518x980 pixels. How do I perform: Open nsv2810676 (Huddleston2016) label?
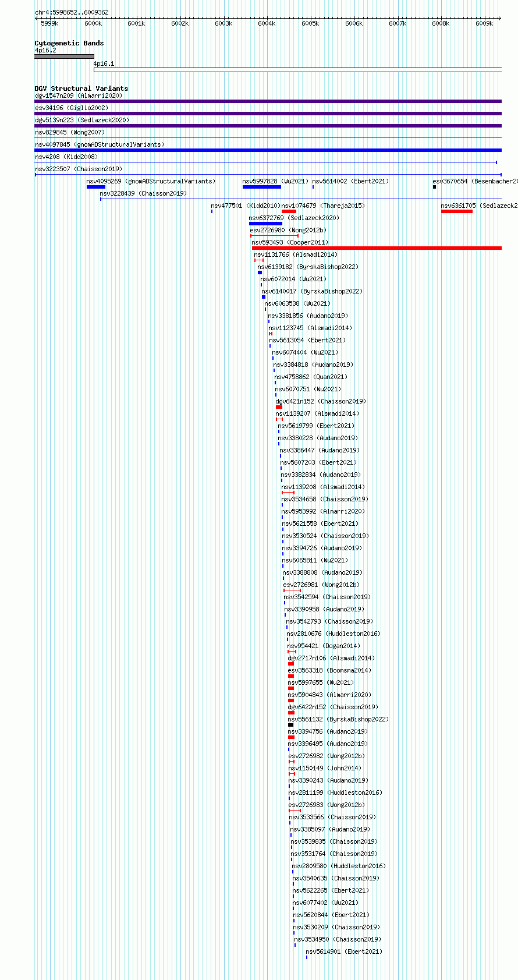333,634
